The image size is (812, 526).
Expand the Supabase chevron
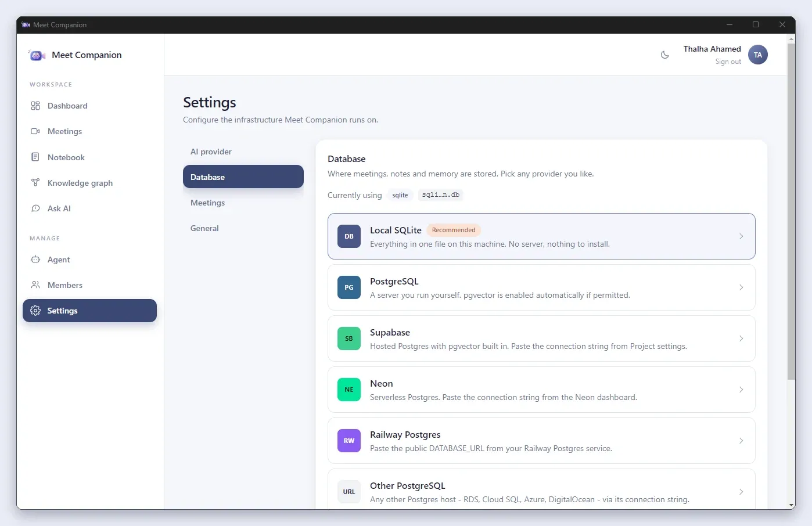coord(741,338)
